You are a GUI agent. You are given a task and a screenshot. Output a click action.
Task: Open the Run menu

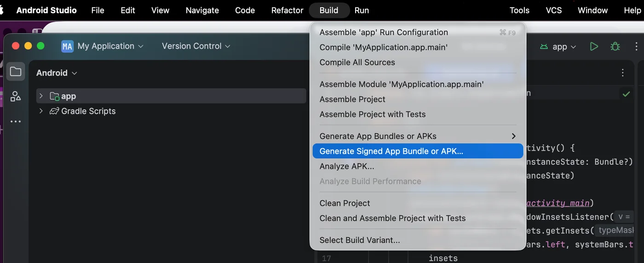pyautogui.click(x=362, y=10)
